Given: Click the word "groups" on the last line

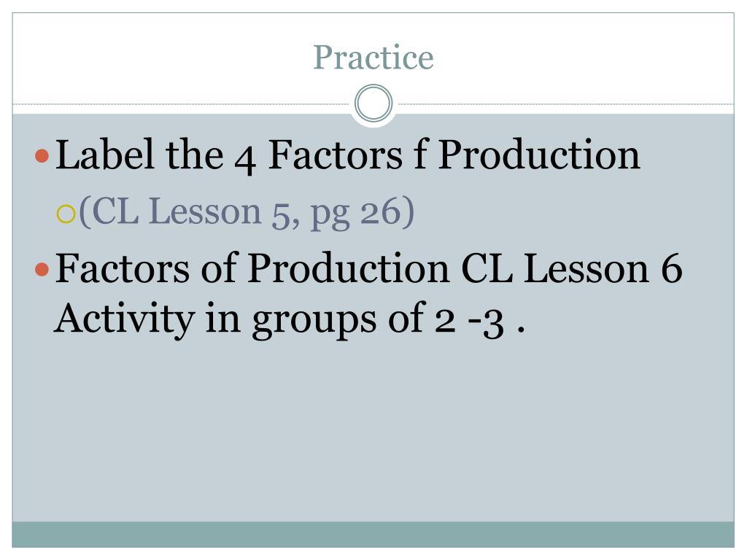Looking at the screenshot, I should (x=314, y=321).
